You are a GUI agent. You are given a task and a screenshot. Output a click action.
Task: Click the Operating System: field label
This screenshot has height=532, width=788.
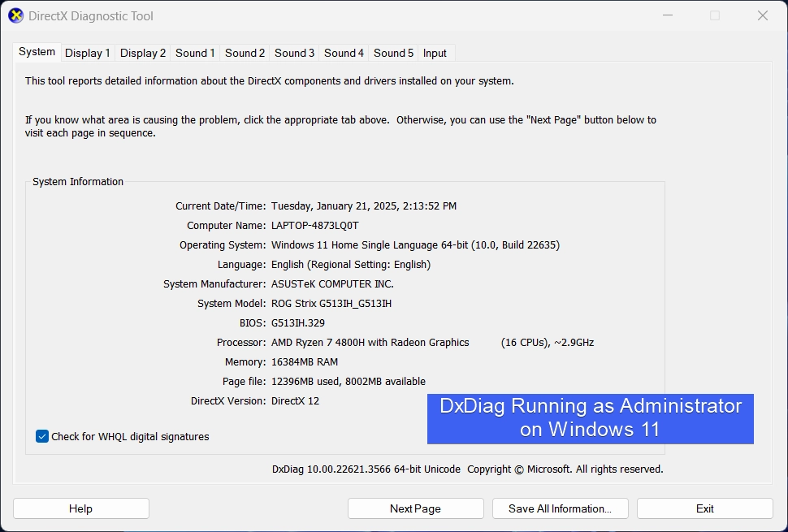[x=223, y=245]
